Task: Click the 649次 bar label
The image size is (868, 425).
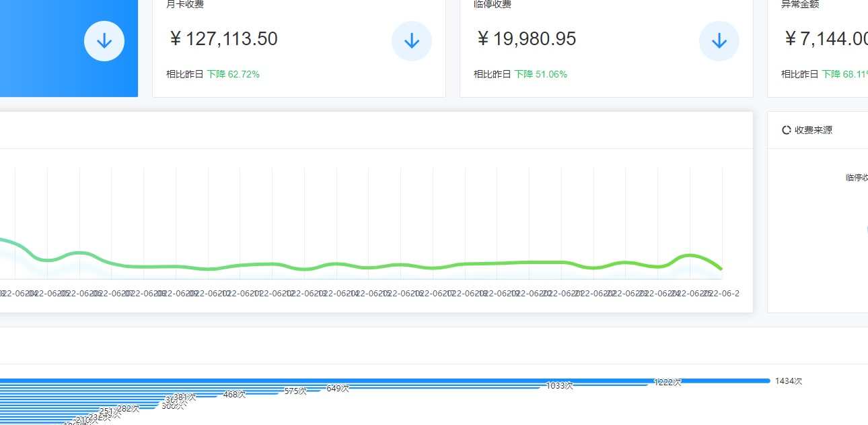Action: [x=338, y=389]
